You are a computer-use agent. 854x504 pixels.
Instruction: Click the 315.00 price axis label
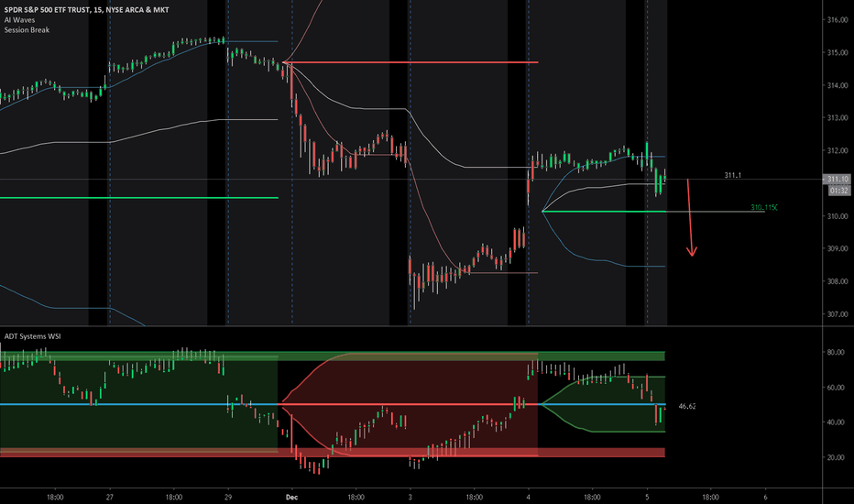click(838, 53)
